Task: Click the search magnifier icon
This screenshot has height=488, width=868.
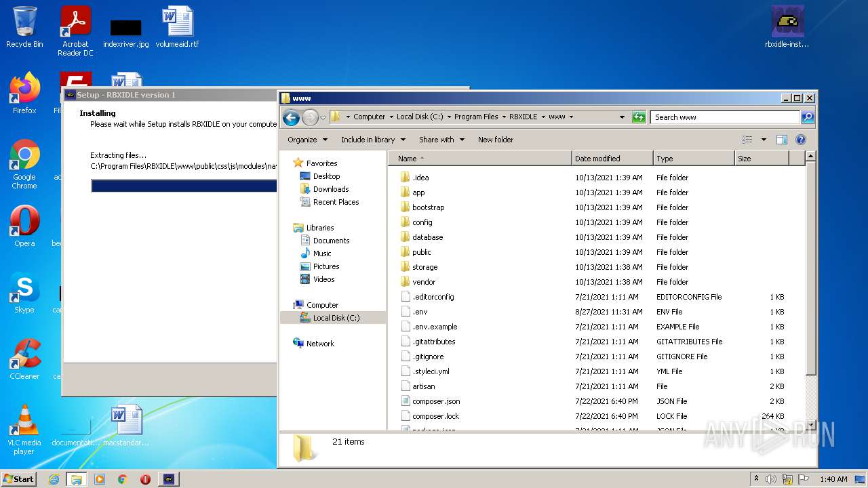Action: pyautogui.click(x=807, y=117)
